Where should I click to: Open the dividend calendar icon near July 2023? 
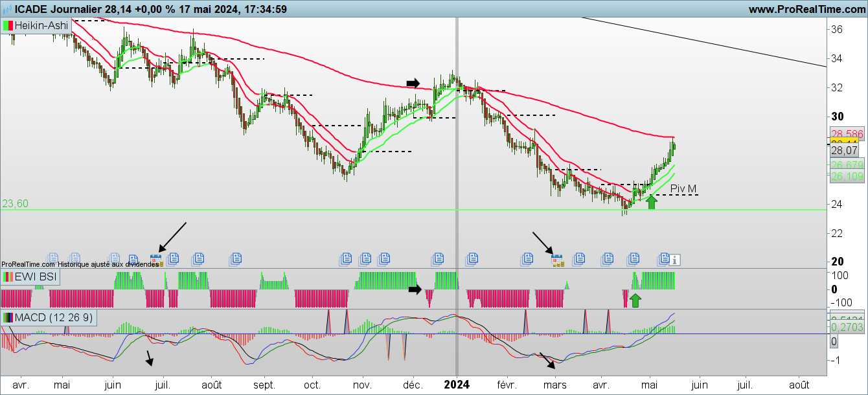(x=155, y=260)
